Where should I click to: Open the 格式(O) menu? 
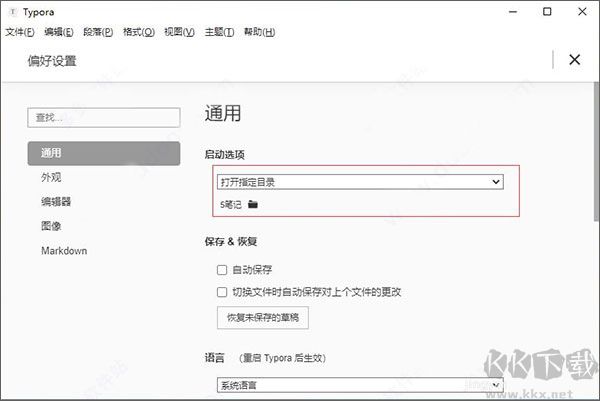pos(139,32)
